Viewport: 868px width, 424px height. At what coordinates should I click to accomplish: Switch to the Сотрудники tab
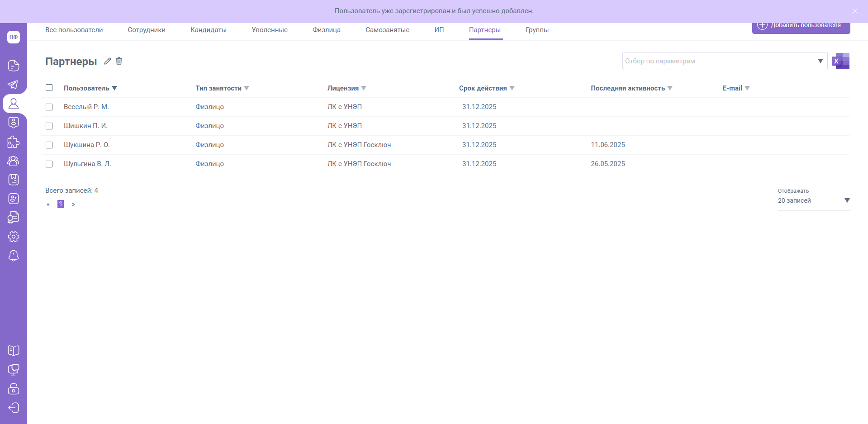click(147, 30)
